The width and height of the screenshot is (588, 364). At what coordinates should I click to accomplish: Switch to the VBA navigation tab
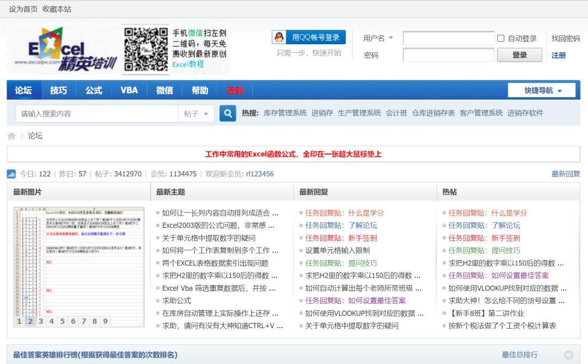pos(129,90)
